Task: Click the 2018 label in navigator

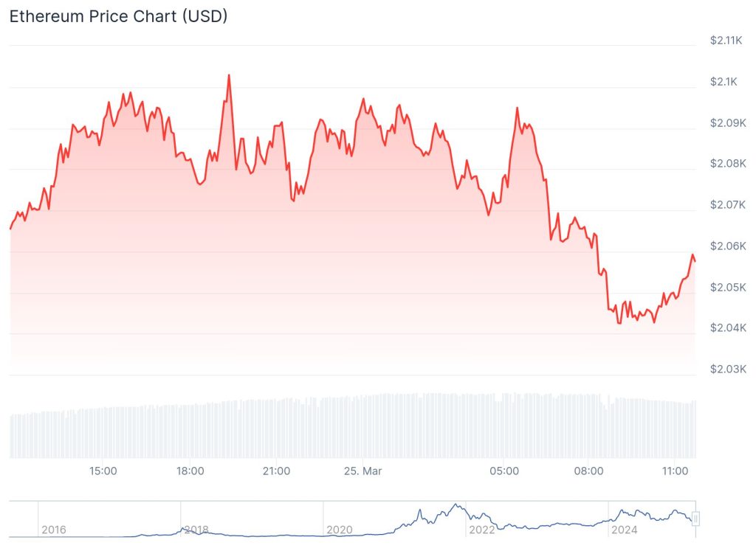Action: 196,530
